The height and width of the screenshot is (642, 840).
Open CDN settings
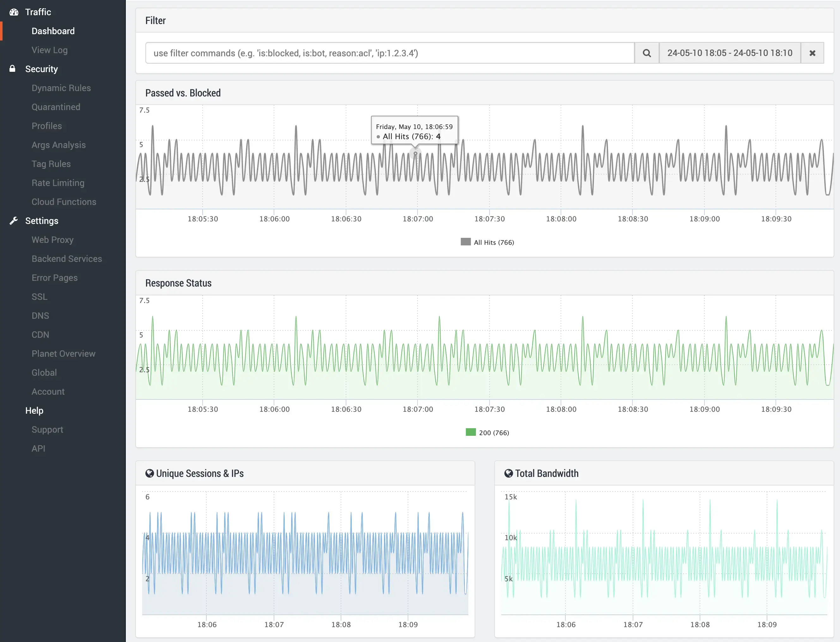40,335
